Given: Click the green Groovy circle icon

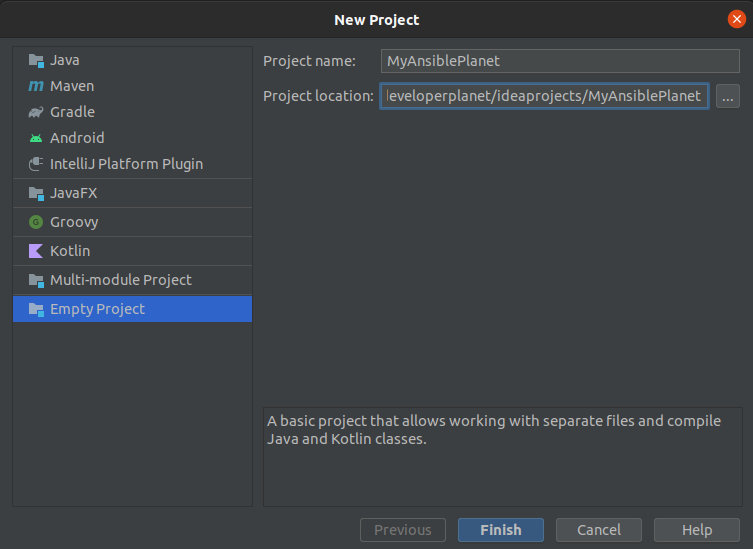Looking at the screenshot, I should [37, 222].
